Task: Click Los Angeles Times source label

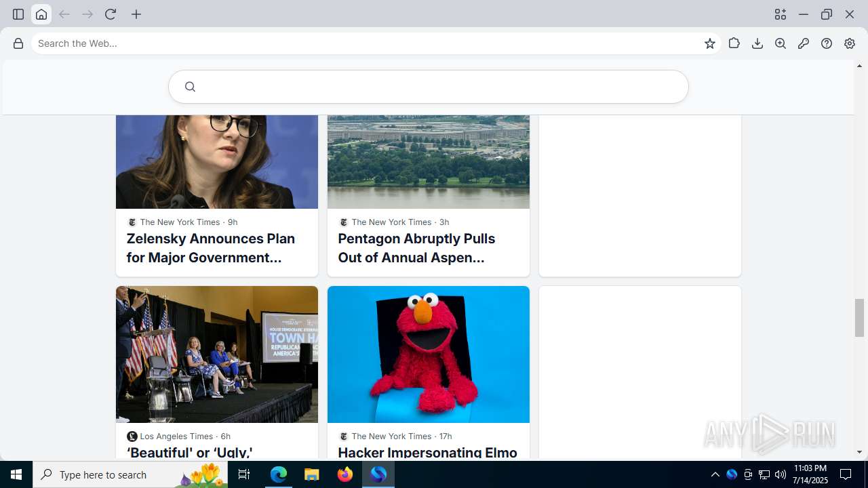Action: pos(176,436)
